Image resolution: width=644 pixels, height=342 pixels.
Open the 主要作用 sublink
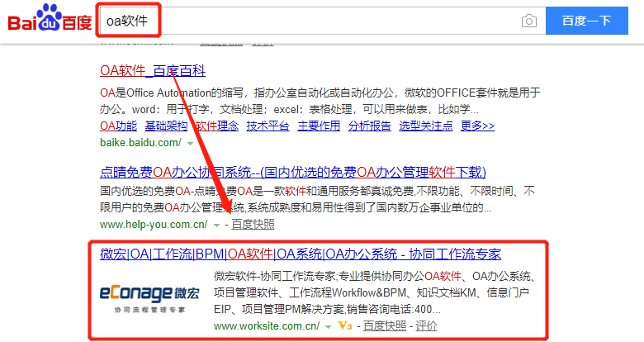319,126
